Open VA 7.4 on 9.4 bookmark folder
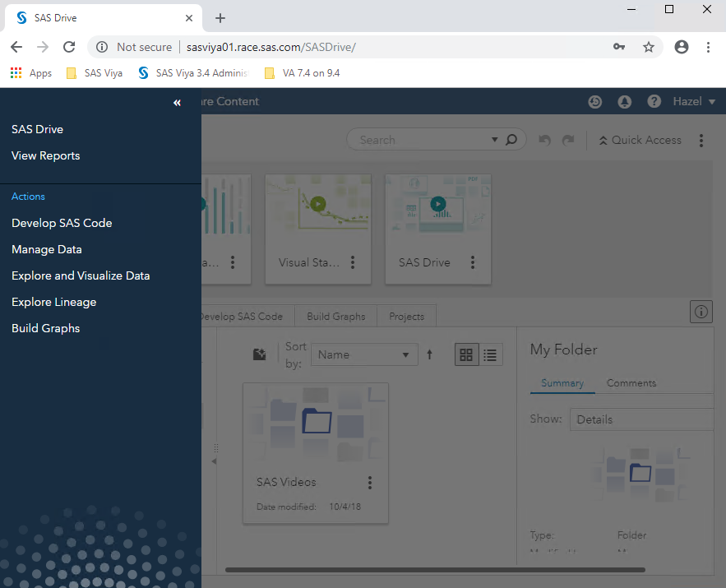Viewport: 726px width, 588px height. (302, 73)
